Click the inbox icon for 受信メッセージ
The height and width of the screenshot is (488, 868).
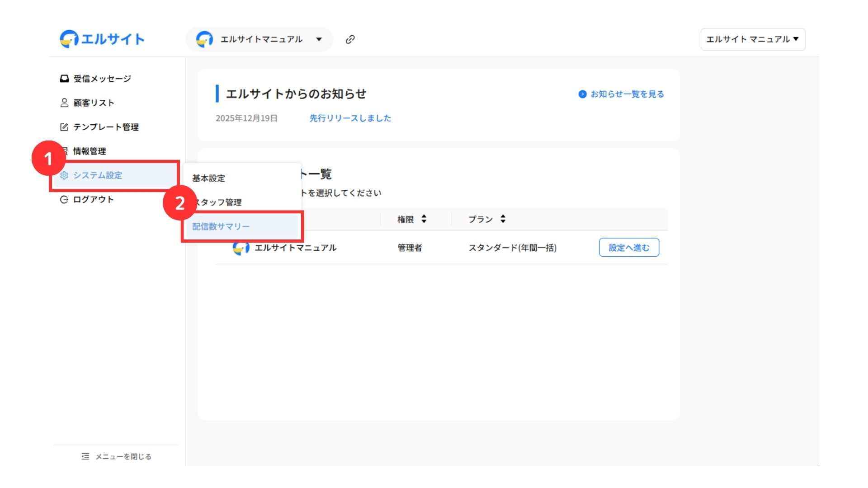pyautogui.click(x=64, y=79)
